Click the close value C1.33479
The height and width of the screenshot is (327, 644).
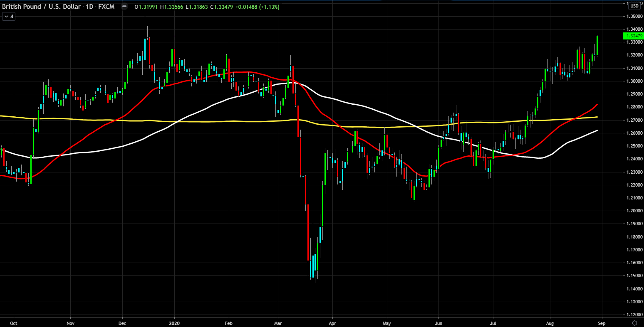click(x=222, y=7)
